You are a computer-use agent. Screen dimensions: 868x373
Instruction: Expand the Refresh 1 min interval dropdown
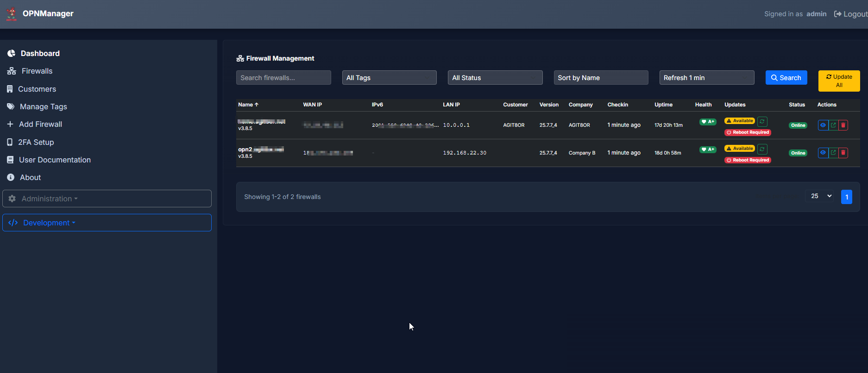click(x=706, y=78)
